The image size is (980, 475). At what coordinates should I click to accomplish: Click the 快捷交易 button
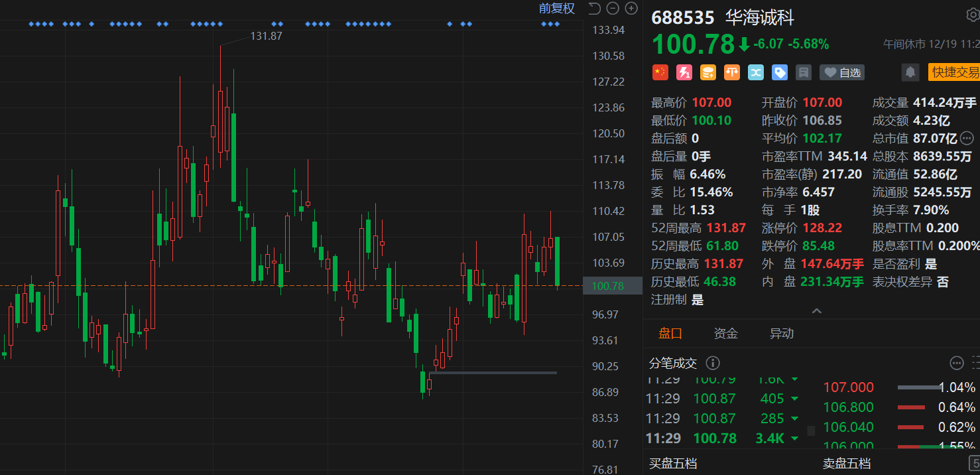coord(955,72)
